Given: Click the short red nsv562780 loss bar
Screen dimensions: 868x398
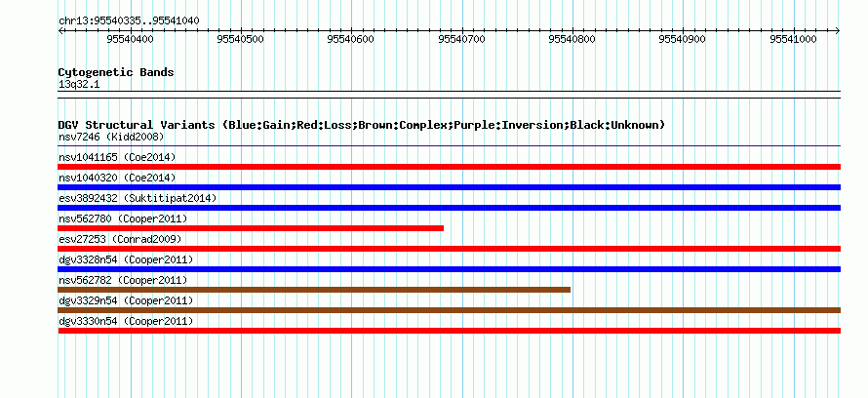Looking at the screenshot, I should coord(251,228).
